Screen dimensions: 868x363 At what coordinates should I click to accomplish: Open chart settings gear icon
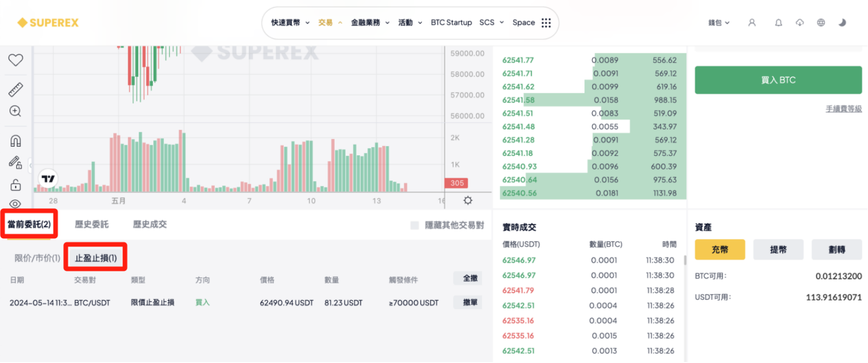click(468, 201)
